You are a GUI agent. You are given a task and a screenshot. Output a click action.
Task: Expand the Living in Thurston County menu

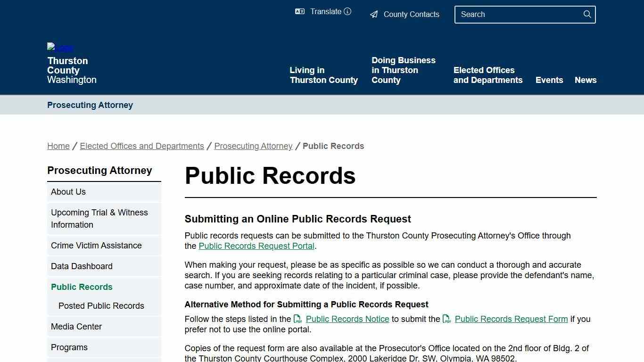click(x=323, y=75)
